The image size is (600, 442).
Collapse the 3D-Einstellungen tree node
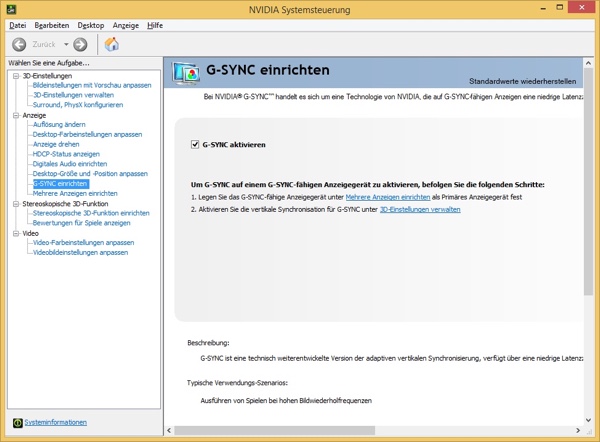16,76
